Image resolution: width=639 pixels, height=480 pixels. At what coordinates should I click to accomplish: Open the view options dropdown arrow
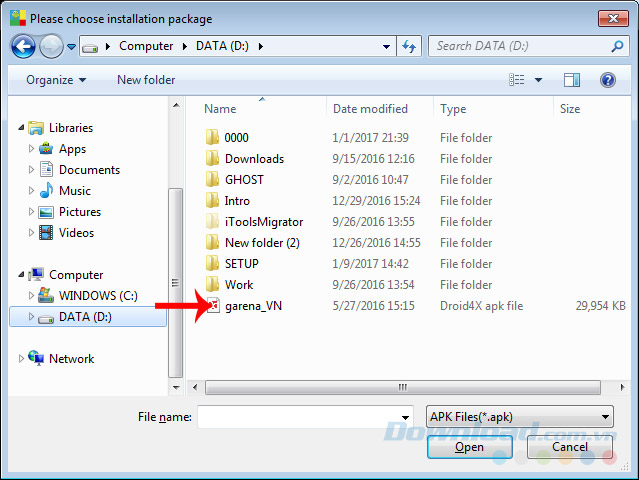[538, 80]
